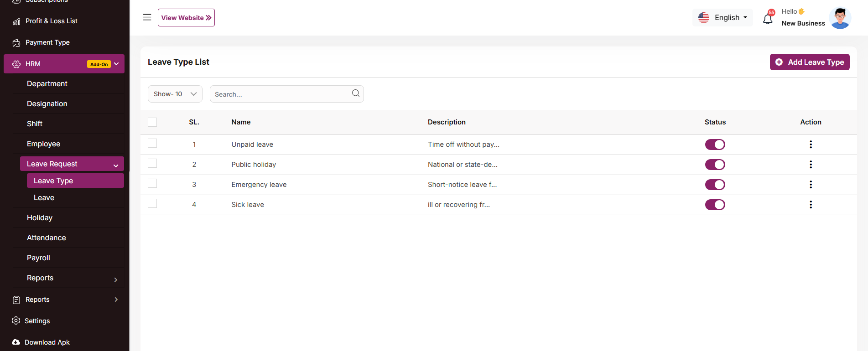868x351 pixels.
Task: Click the user profile avatar
Action: coord(840,18)
